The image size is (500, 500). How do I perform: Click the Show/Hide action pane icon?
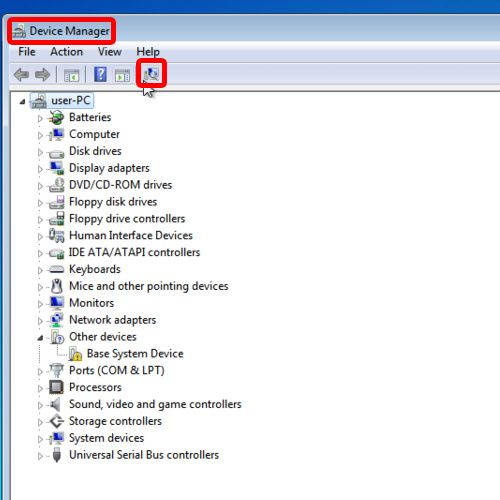coord(122,75)
